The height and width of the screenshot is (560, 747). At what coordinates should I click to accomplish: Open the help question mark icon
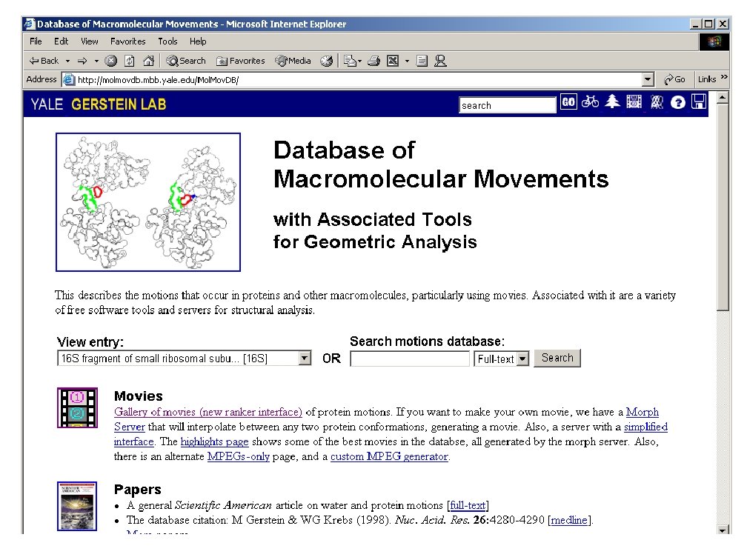pos(677,102)
